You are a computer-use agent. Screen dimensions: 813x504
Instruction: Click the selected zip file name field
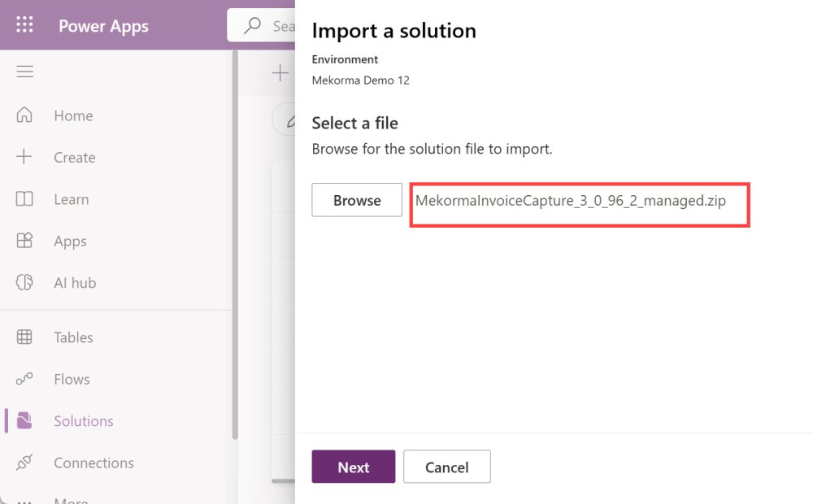pos(578,201)
